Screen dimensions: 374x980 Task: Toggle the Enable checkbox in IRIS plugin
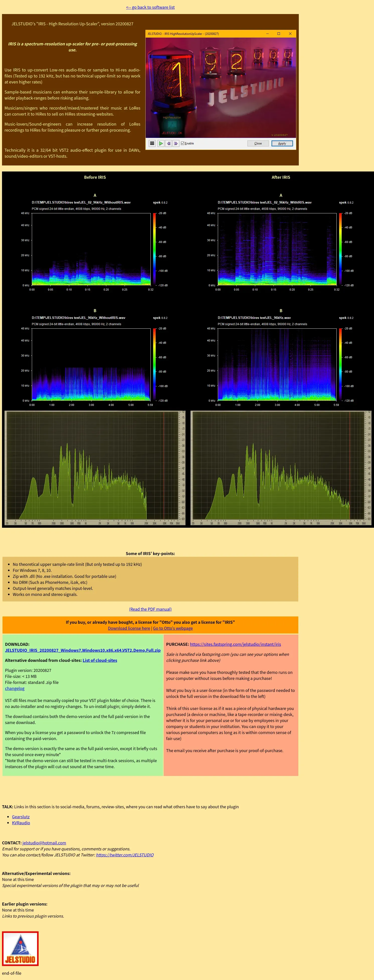click(x=187, y=143)
